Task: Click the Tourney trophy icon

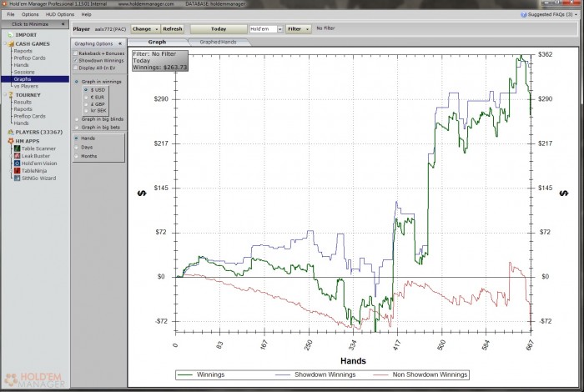Action: [10, 95]
